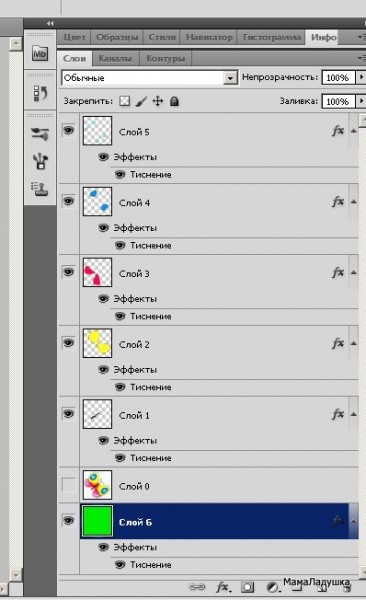Select the Слой 2 layer thumbnail
This screenshot has width=366, height=600.
(x=98, y=343)
